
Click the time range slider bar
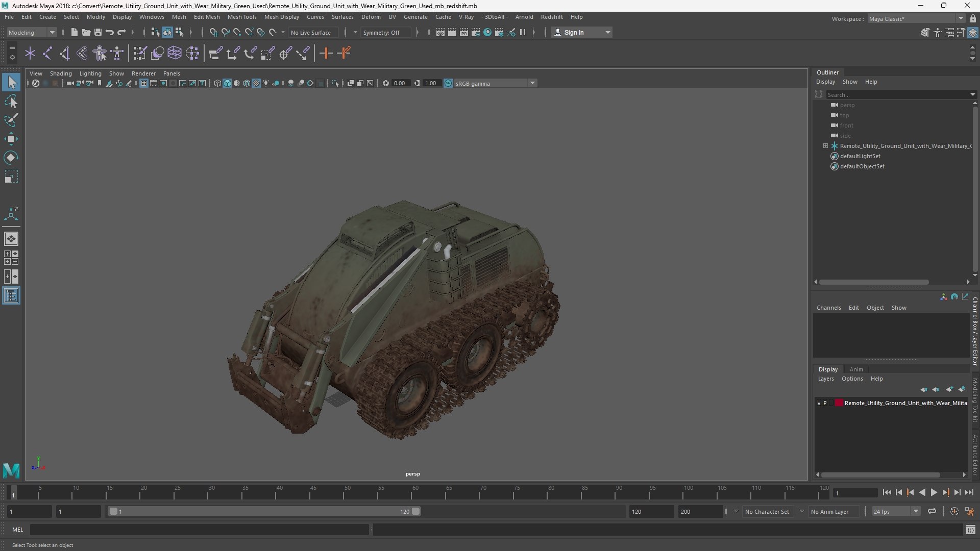(x=264, y=511)
